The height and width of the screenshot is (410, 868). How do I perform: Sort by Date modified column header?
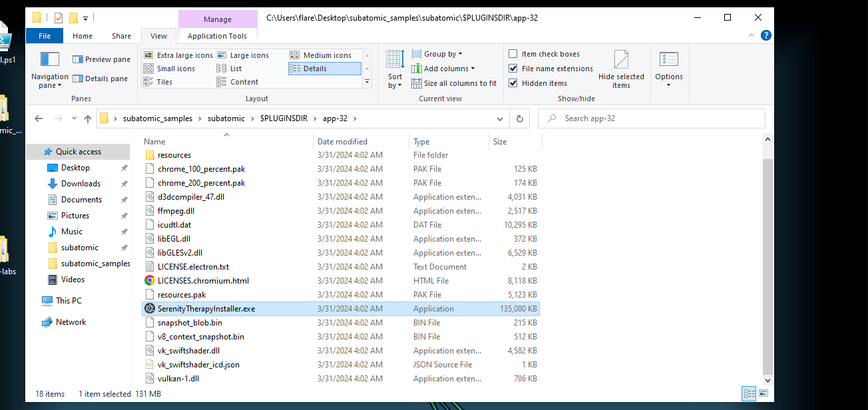click(361, 141)
